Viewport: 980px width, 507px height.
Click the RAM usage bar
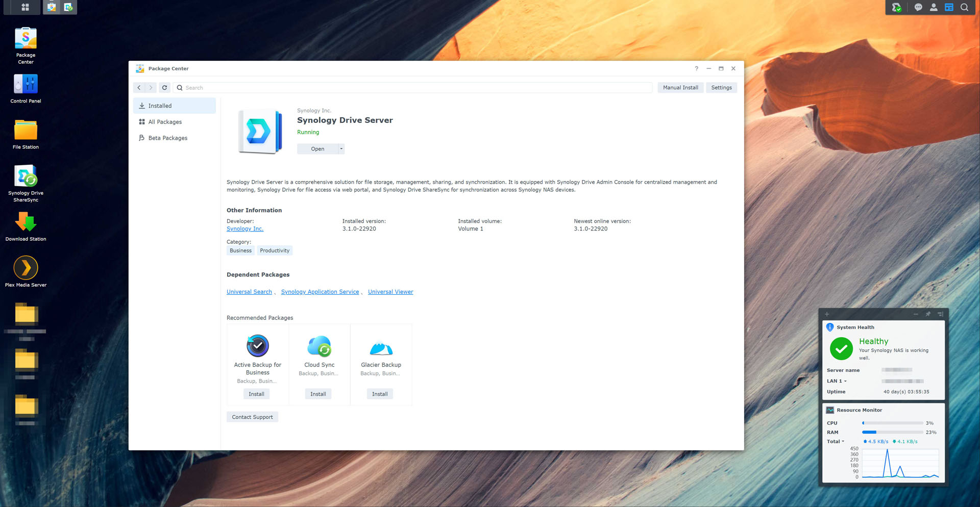point(892,432)
